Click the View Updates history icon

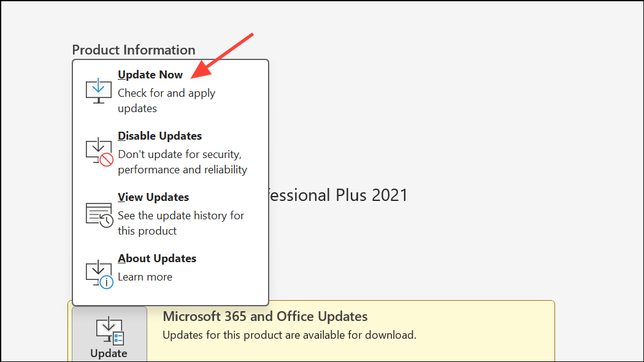(98, 214)
